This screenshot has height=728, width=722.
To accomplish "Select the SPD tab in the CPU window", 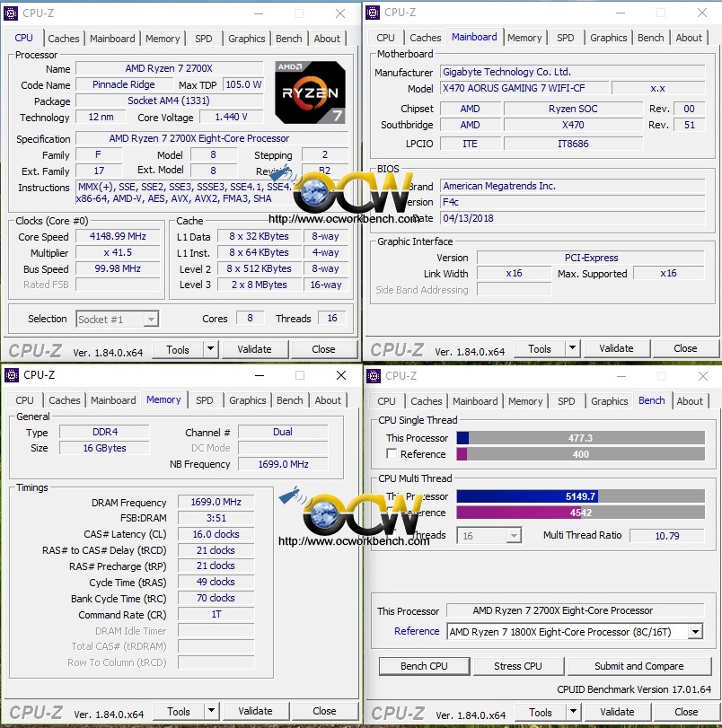I will pos(204,39).
